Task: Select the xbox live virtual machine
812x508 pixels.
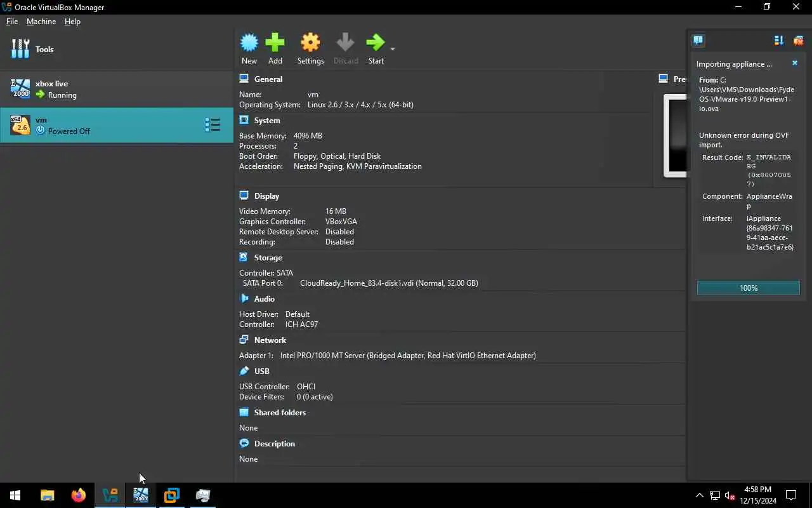Action: point(117,89)
